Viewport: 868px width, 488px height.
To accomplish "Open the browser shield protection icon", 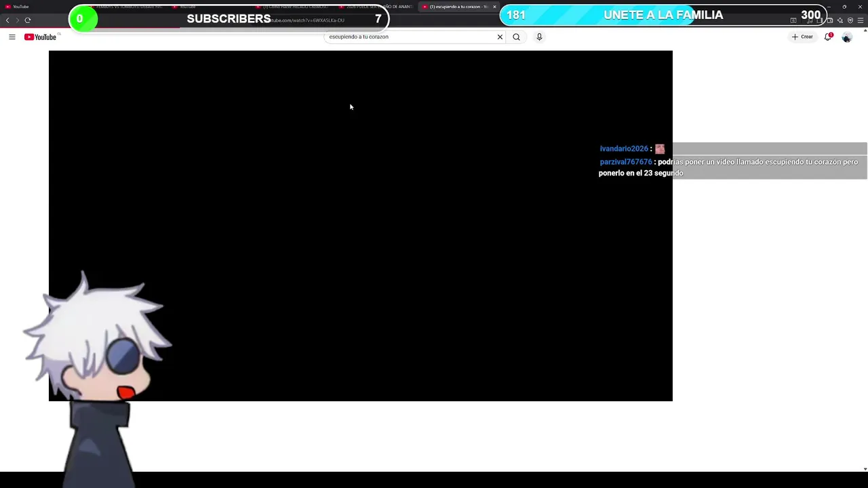I will (850, 20).
